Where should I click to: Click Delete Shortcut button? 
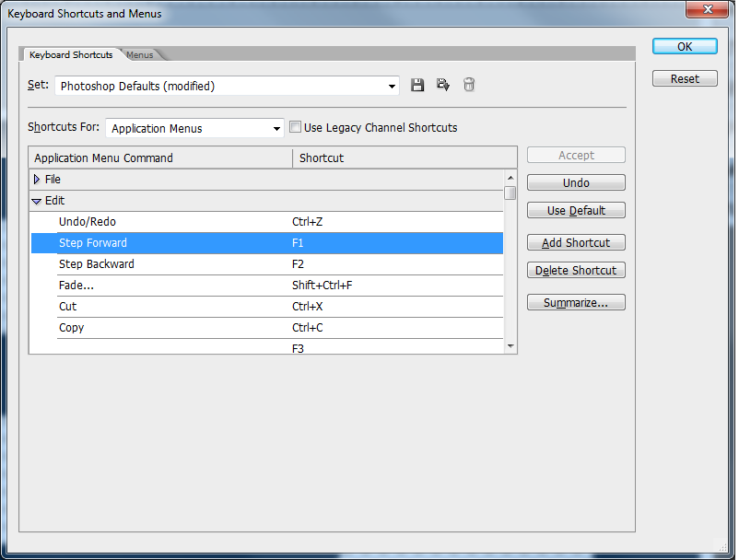[x=576, y=271]
